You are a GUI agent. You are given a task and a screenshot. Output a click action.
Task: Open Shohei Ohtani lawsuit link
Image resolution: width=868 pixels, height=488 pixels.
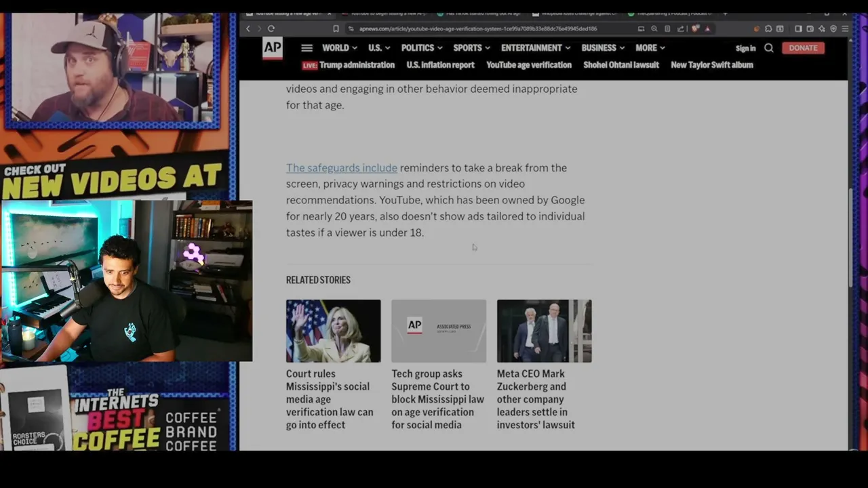click(621, 65)
